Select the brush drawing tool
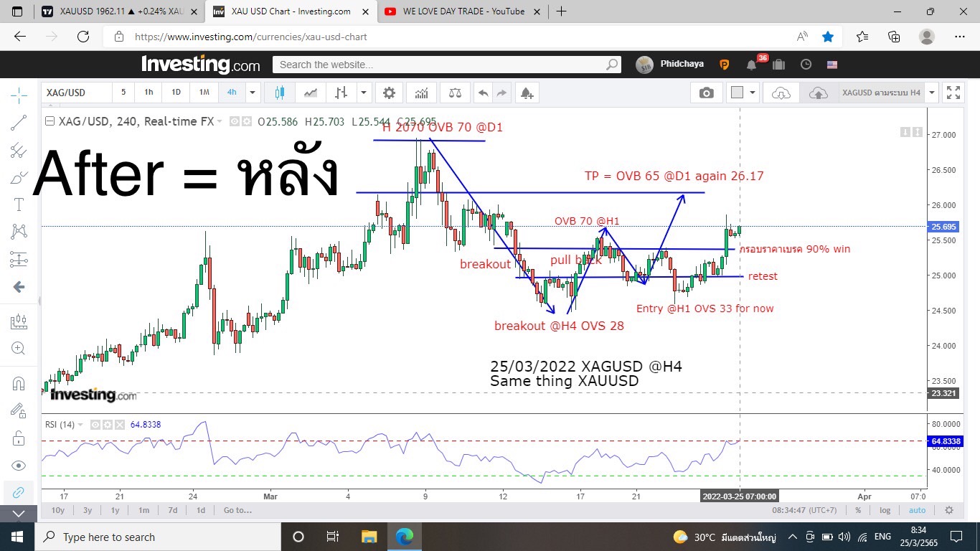 pyautogui.click(x=19, y=177)
